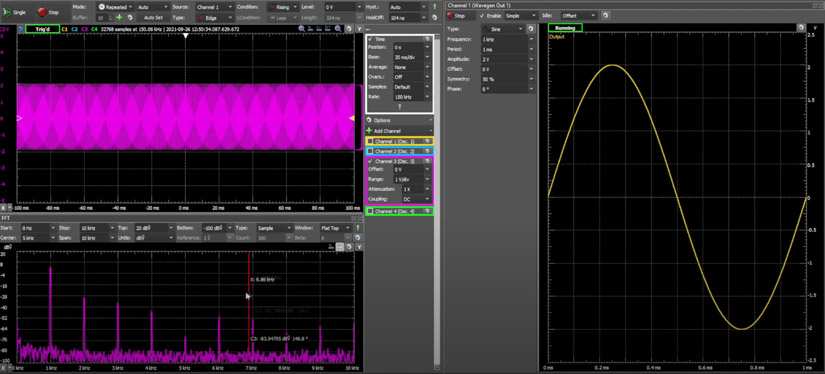Click the C2 channel label in scope header
The width and height of the screenshot is (825, 374).
75,29
